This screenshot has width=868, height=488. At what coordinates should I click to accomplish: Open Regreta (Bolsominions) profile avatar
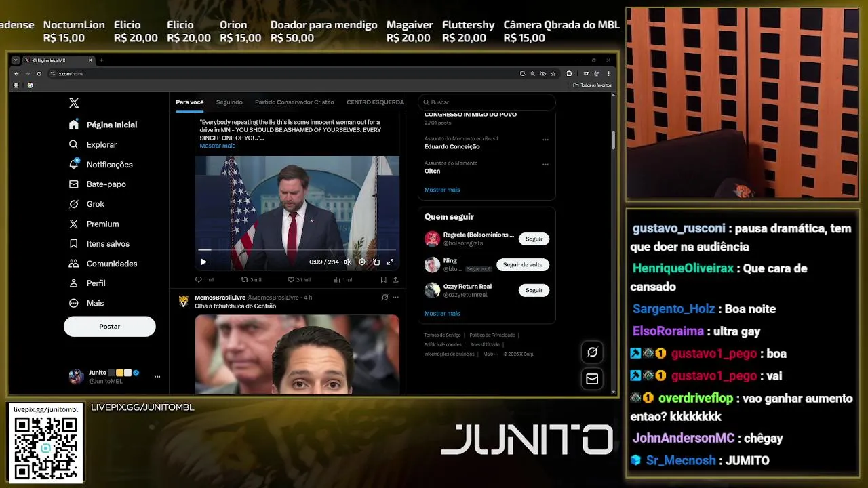(x=433, y=239)
